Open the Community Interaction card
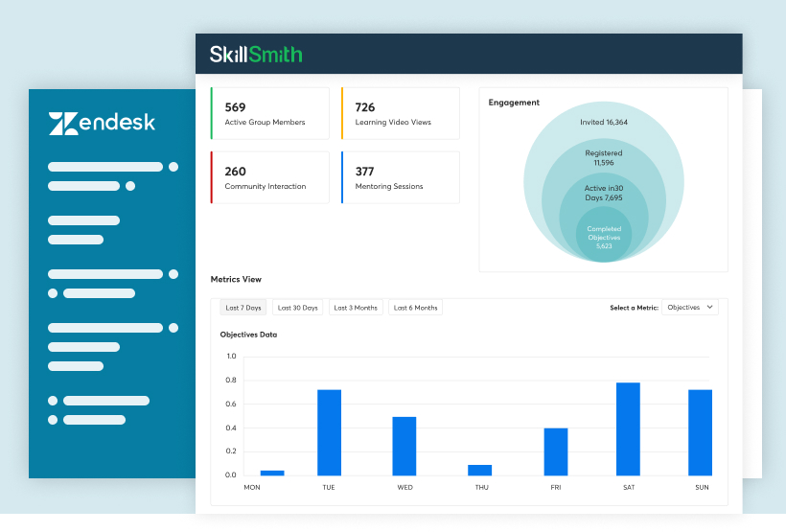The image size is (786, 532). [269, 177]
